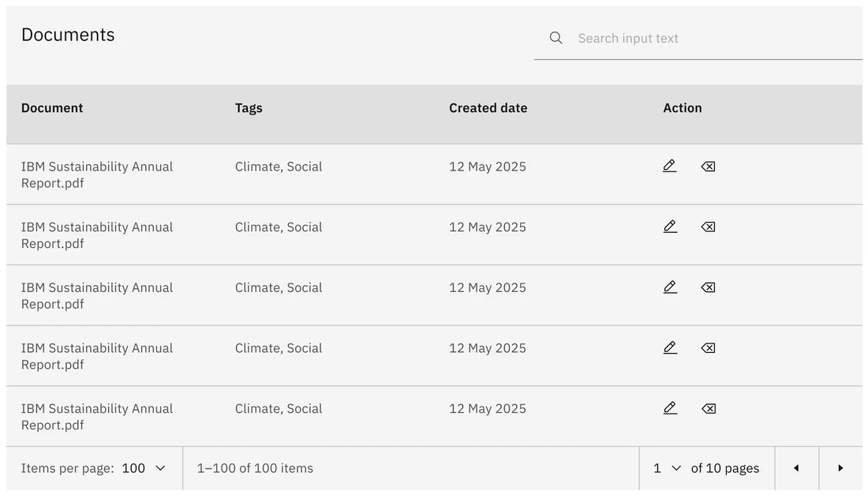Edit the fourth document row
Screen dimensions: 868x495
pos(670,347)
